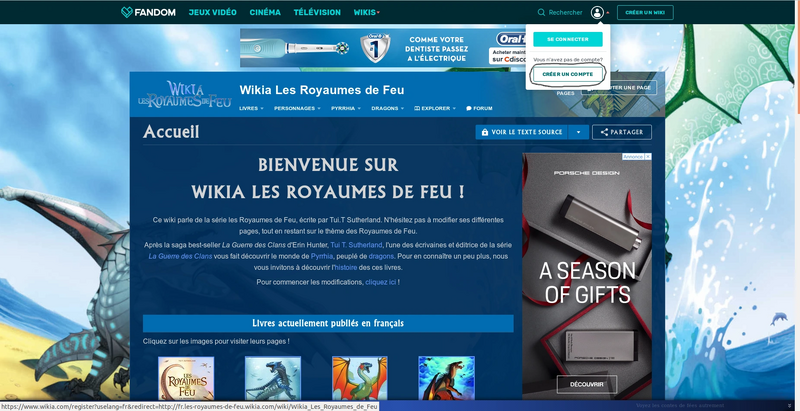Expand the Personnages navigation dropdown
The height and width of the screenshot is (411, 800).
(x=297, y=107)
